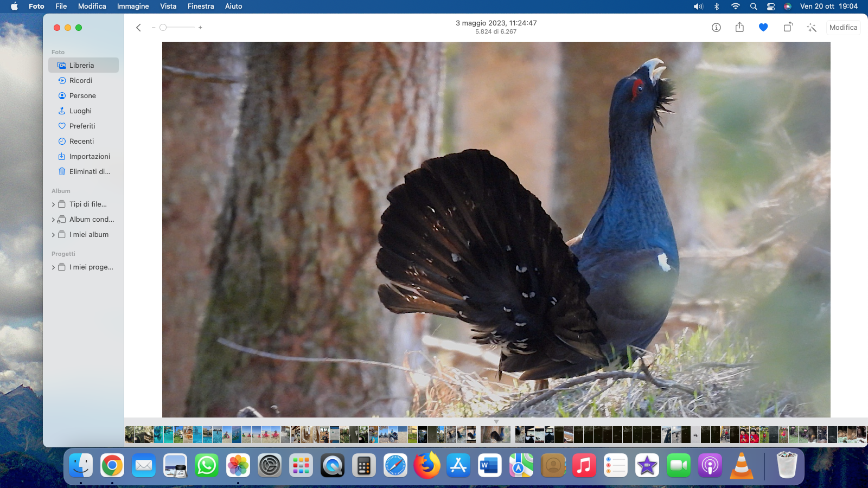Click the zoom-out minus icon

pyautogui.click(x=154, y=28)
